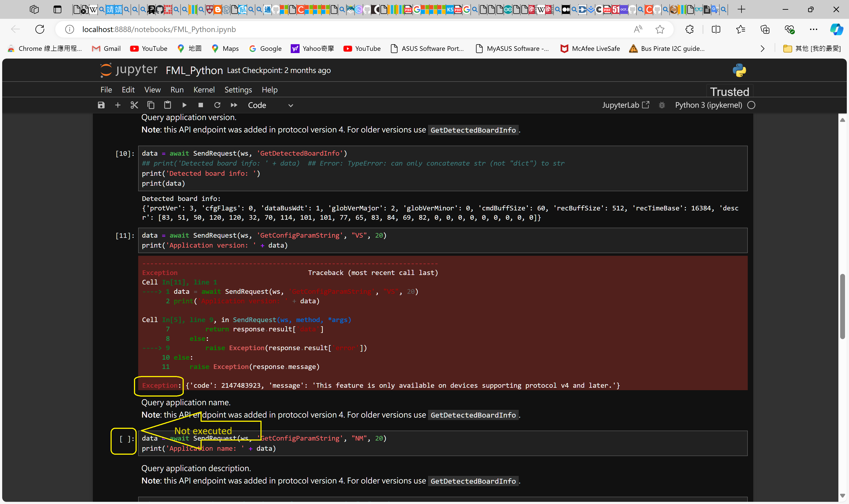Restart the kernel using the circular arrow icon
The height and width of the screenshot is (504, 849).
pos(217,105)
